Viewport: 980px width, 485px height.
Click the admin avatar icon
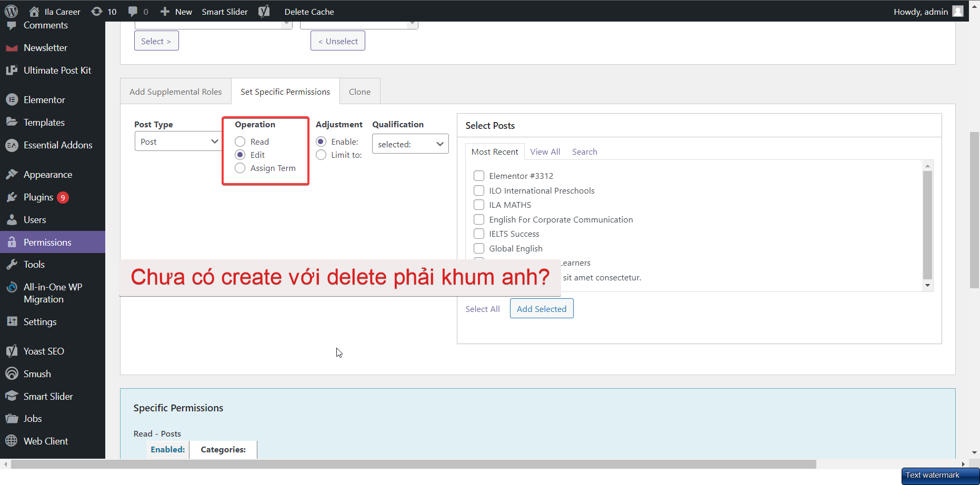(x=958, y=11)
